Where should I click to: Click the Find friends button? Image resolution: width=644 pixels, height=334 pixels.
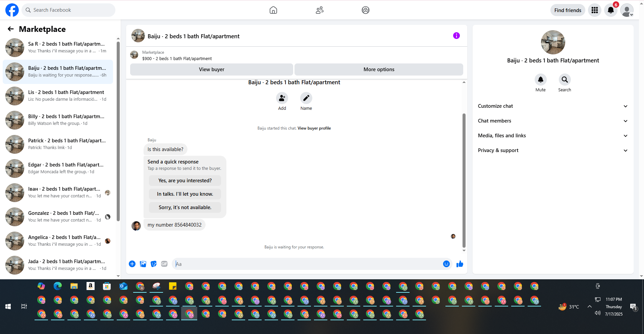pos(568,10)
